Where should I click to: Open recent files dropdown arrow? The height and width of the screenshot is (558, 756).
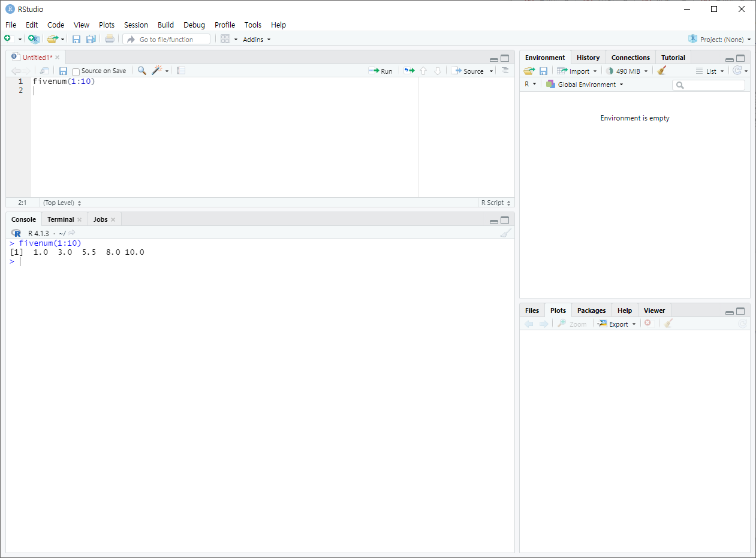[62, 40]
